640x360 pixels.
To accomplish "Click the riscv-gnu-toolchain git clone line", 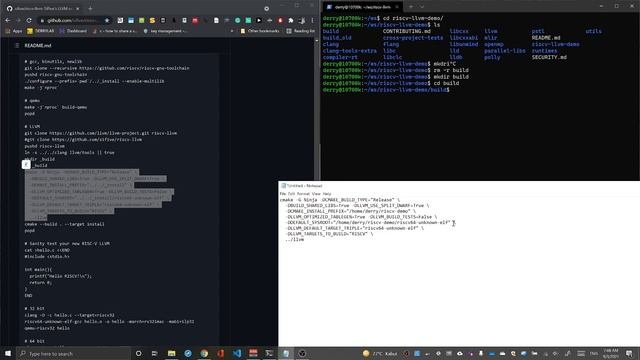I will 107,68.
